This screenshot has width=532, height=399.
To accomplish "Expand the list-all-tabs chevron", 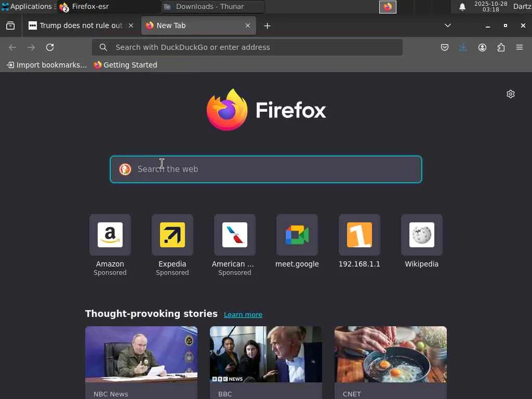I will pyautogui.click(x=448, y=26).
